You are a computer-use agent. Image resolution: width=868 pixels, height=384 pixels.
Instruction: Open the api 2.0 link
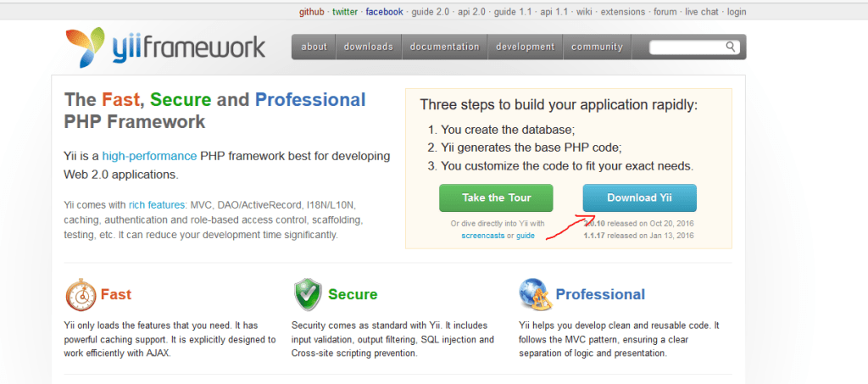coord(473,12)
